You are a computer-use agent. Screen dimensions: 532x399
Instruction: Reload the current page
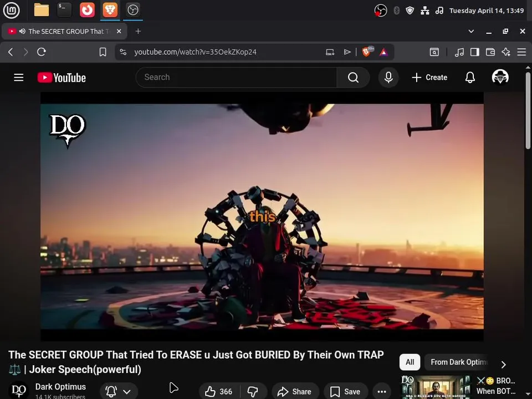coord(42,52)
